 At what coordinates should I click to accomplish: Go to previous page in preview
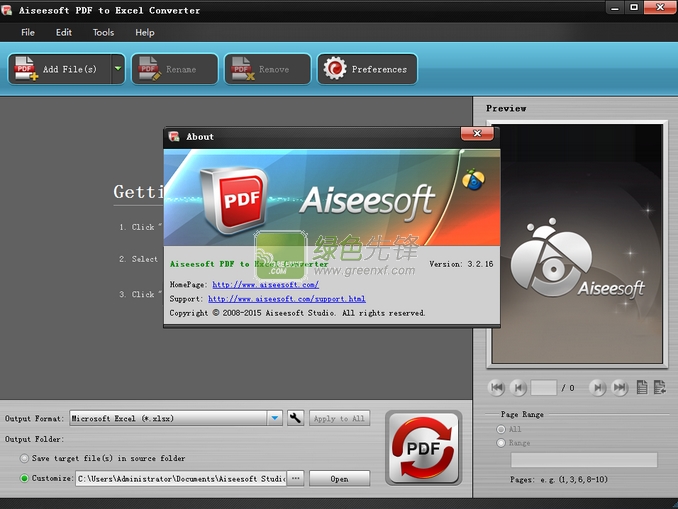coord(518,387)
